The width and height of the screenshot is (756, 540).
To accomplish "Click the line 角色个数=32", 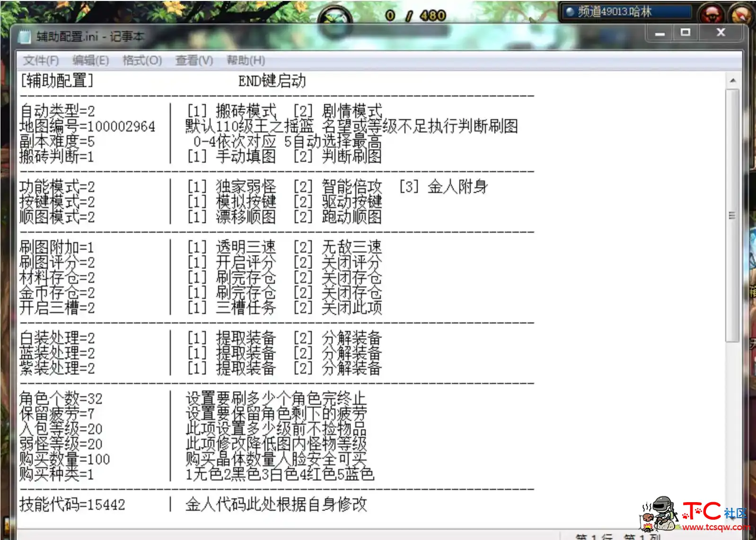I will pos(61,399).
